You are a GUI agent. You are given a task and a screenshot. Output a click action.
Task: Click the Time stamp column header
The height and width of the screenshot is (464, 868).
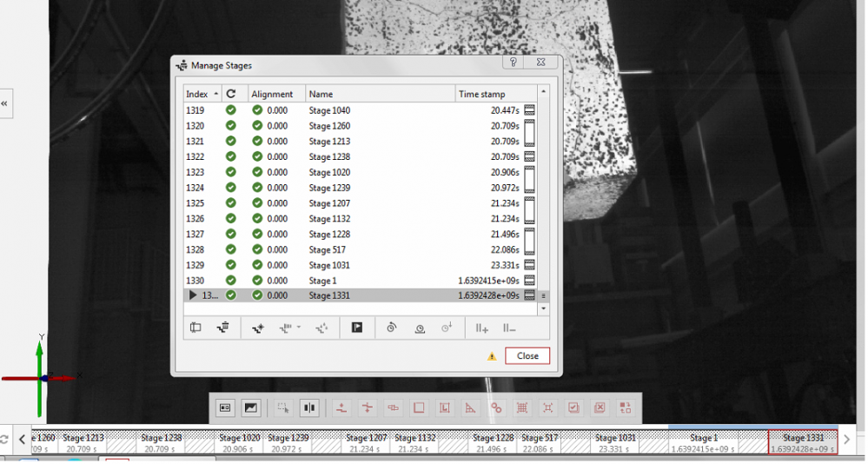(481, 94)
